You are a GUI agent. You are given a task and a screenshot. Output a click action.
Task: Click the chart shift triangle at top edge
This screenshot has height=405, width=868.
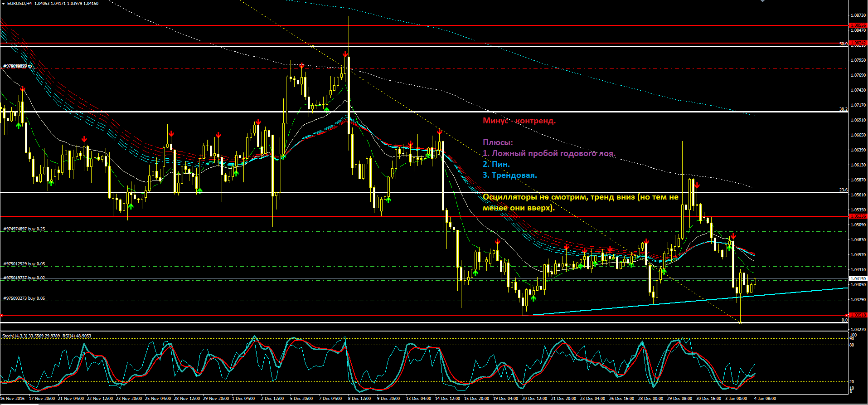[762, 1]
